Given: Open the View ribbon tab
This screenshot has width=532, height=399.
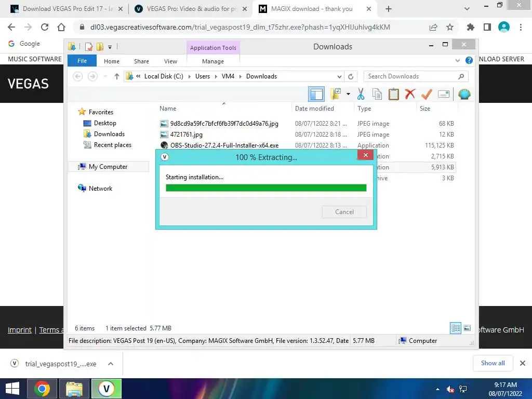Looking at the screenshot, I should pos(170,61).
